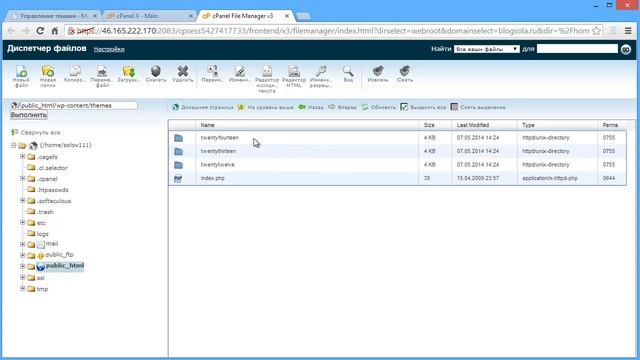Select the index.php file name
The image size is (640, 360).
[x=213, y=178]
